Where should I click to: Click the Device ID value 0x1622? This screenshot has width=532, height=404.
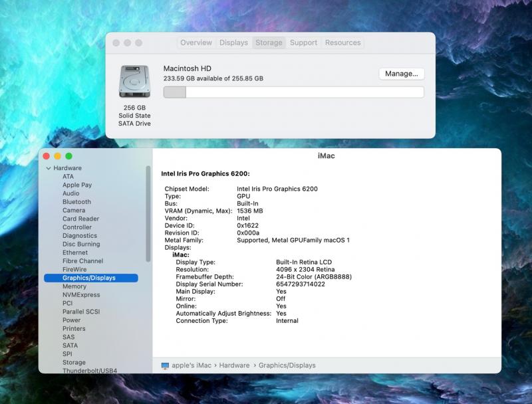[247, 225]
